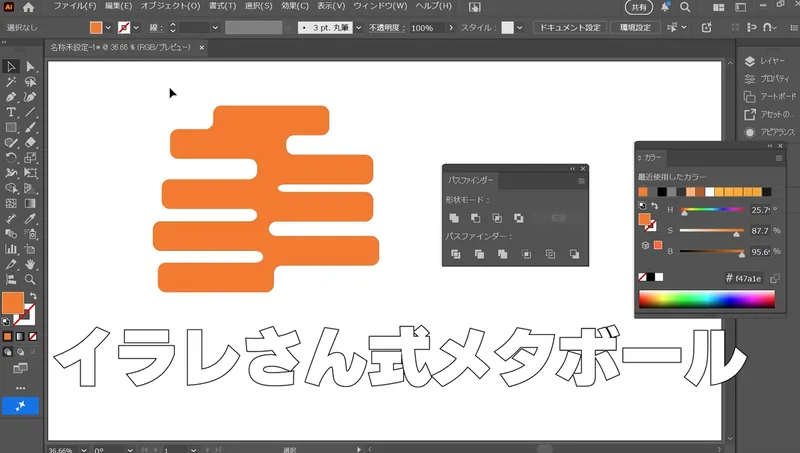The image size is (800, 453).
Task: Select the Type tool
Action: [11, 113]
